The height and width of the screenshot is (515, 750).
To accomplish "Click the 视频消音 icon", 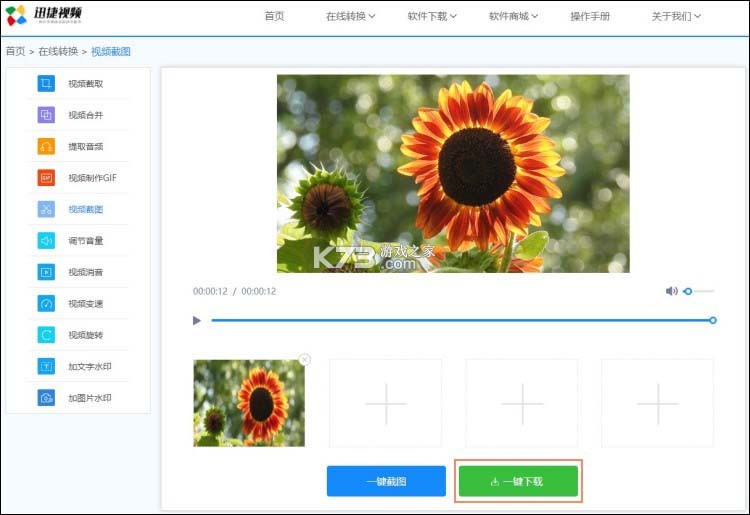I will tap(46, 272).
